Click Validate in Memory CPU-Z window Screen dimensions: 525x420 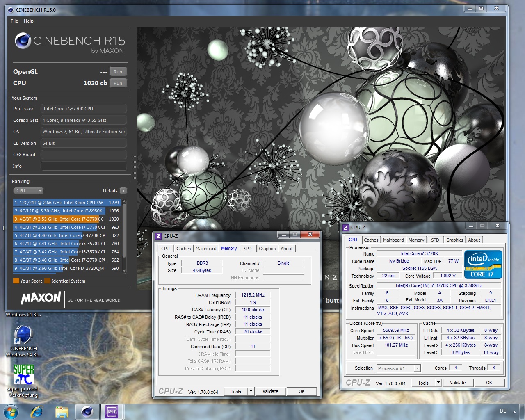270,391
